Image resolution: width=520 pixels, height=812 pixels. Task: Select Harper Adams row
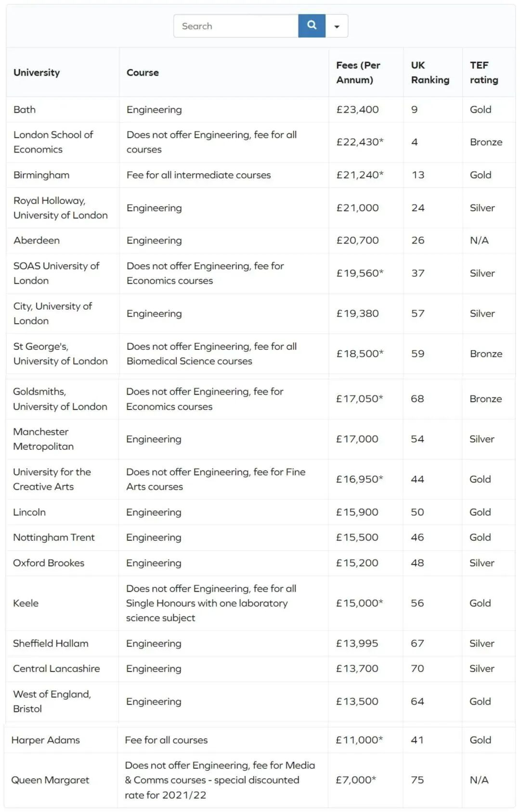(260, 740)
